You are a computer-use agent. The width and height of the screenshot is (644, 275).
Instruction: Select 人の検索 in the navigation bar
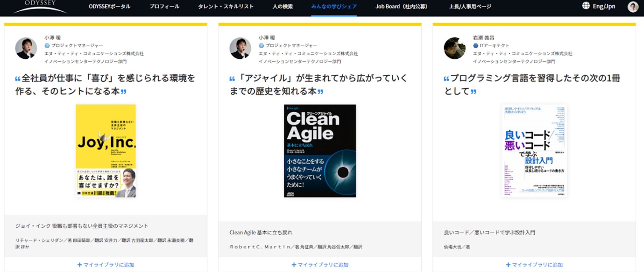pos(283,7)
